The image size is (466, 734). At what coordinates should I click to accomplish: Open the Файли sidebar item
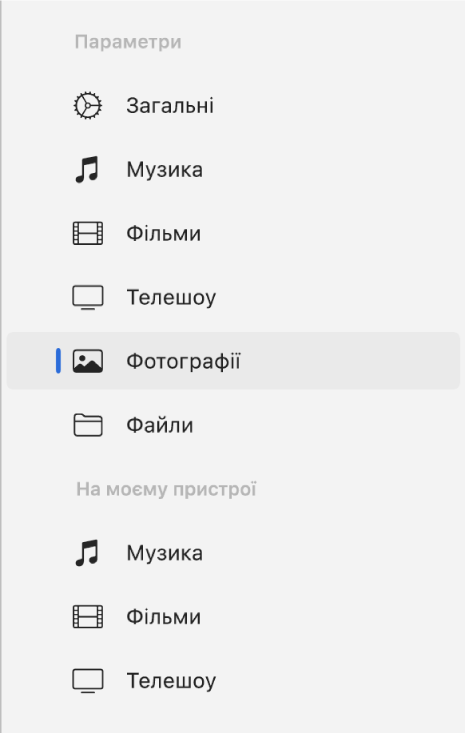(233, 425)
